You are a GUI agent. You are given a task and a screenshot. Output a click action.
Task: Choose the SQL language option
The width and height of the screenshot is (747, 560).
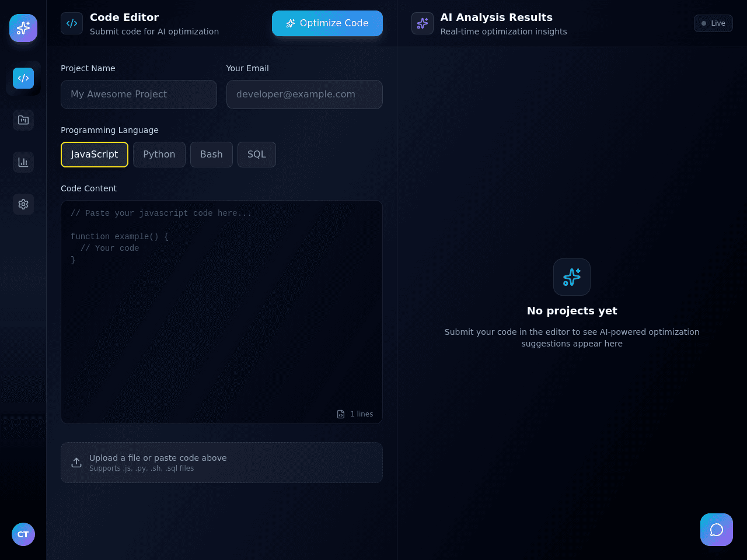coord(257,155)
